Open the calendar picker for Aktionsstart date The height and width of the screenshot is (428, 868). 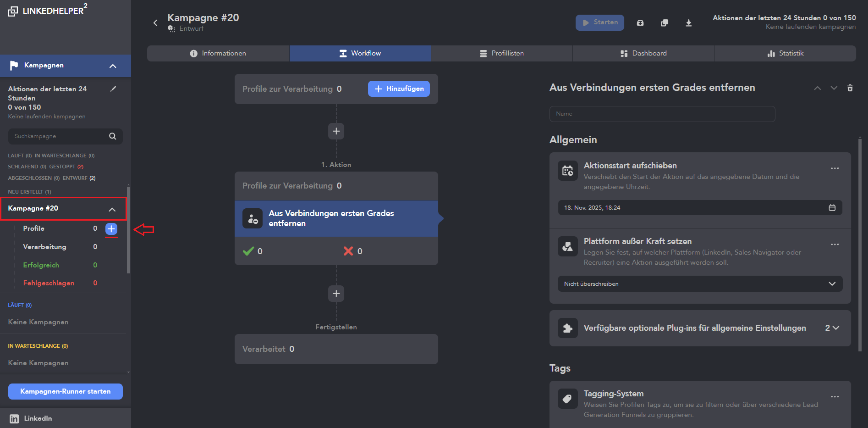pyautogui.click(x=832, y=208)
